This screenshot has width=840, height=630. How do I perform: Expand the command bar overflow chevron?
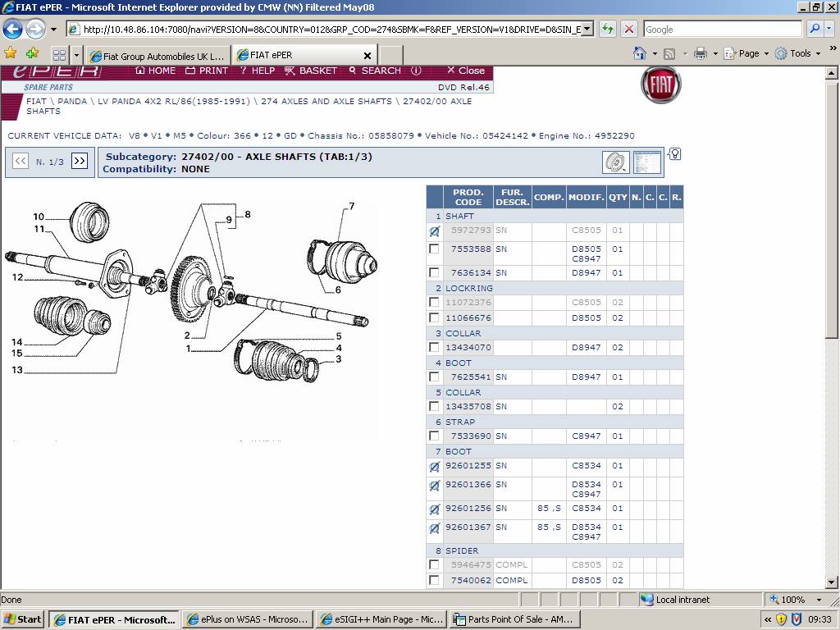click(x=833, y=48)
